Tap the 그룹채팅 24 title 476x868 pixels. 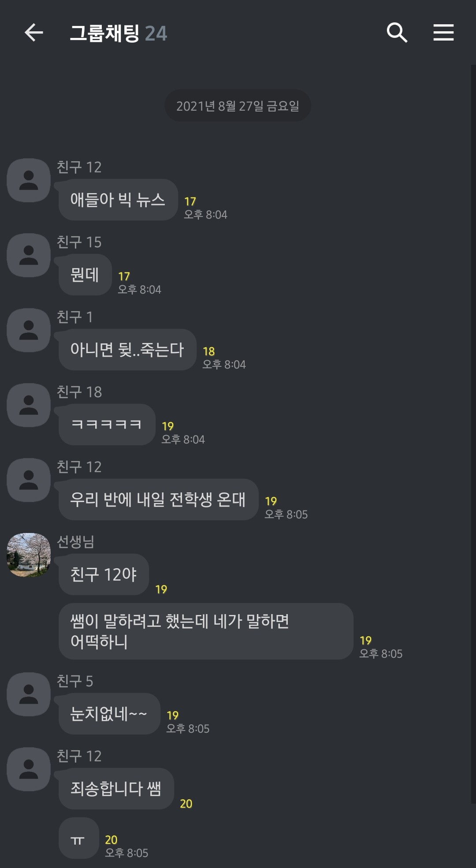coord(119,34)
